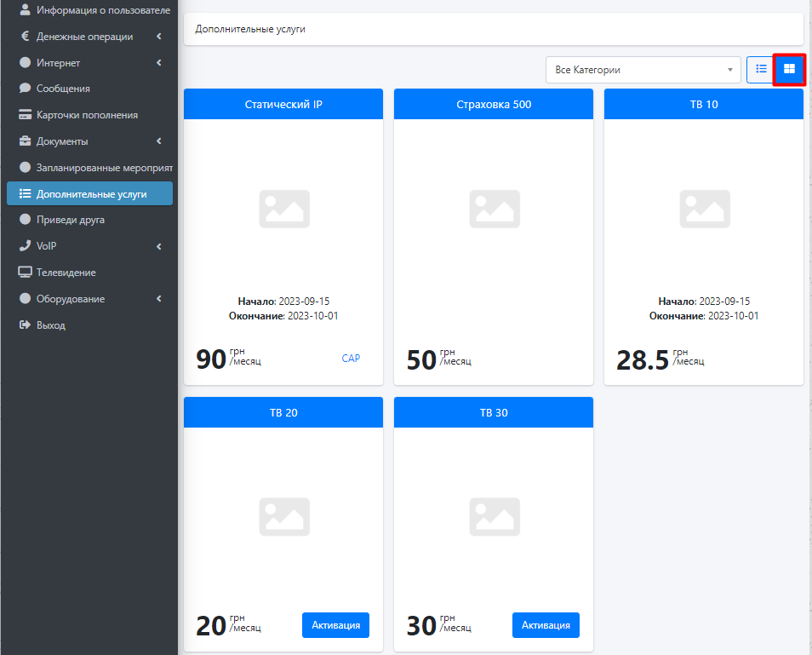Switch to list view layout icon
Image resolution: width=812 pixels, height=655 pixels.
pyautogui.click(x=761, y=69)
